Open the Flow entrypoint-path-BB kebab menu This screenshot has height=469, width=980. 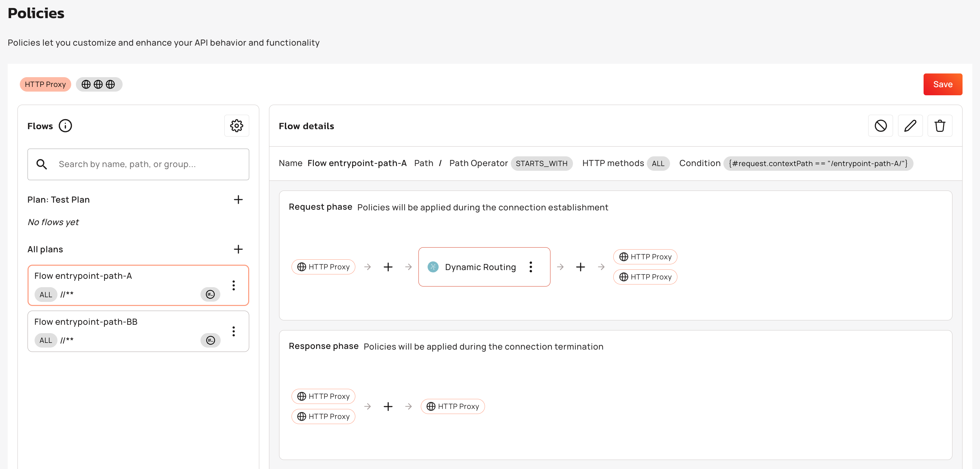[234, 331]
